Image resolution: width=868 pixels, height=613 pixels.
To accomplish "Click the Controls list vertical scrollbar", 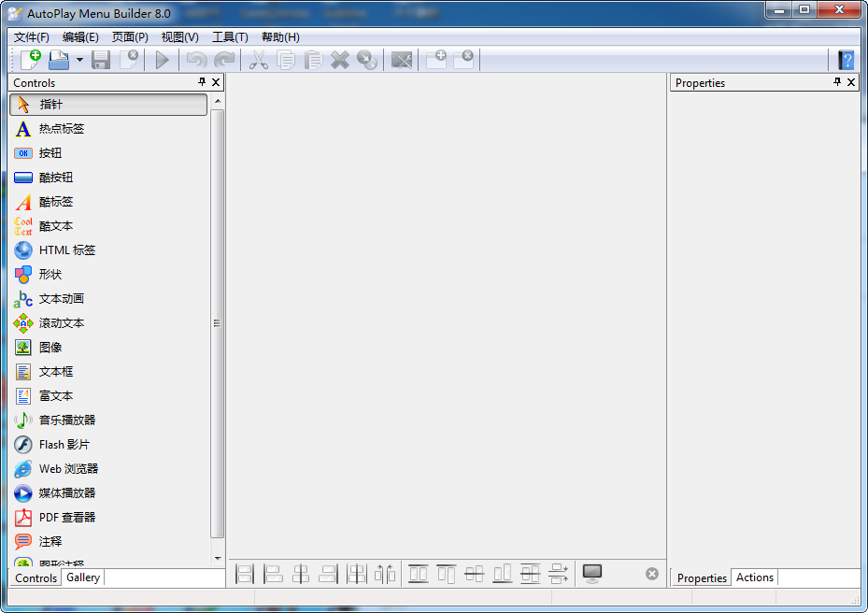I will tap(218, 324).
